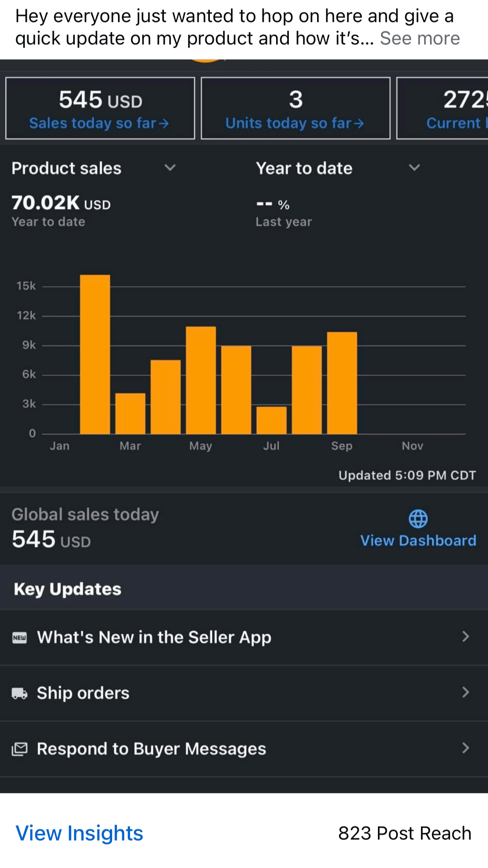Screen dimensions: 488x868
Task: Open chevron on Respond to Buyer Messages row
Action: click(466, 748)
